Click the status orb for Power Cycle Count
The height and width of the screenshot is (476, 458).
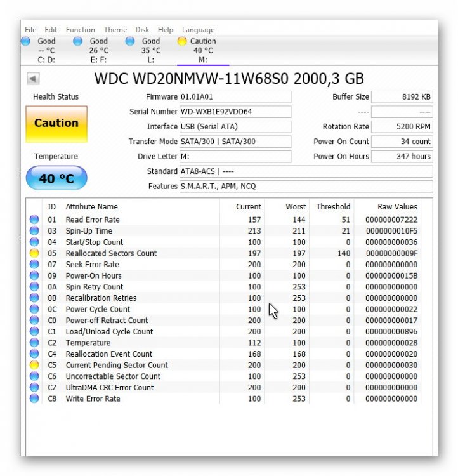pyautogui.click(x=34, y=309)
